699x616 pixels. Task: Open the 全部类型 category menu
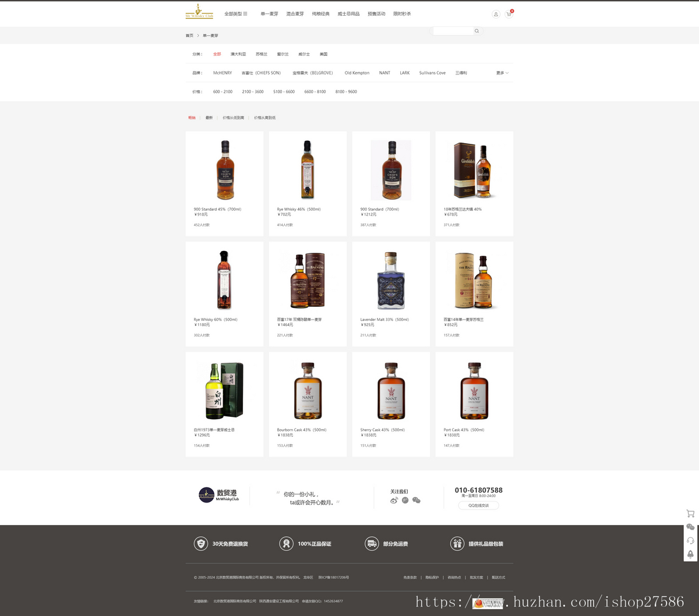tap(236, 14)
